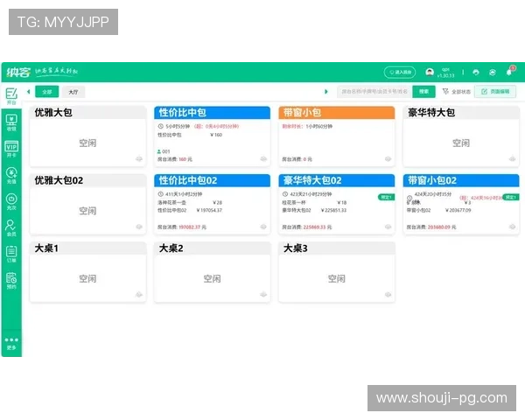
Task: Open the 预约 reservation sidebar icon
Action: pyautogui.click(x=11, y=281)
